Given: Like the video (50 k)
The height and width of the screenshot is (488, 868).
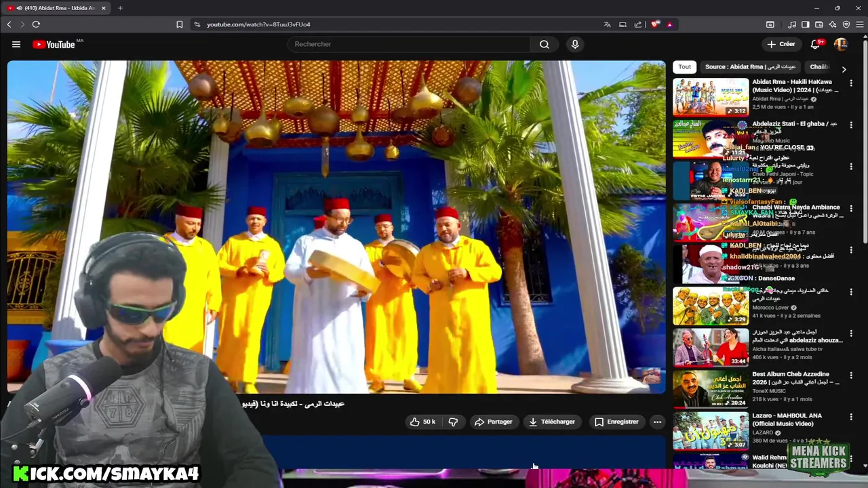Looking at the screenshot, I should (x=422, y=422).
